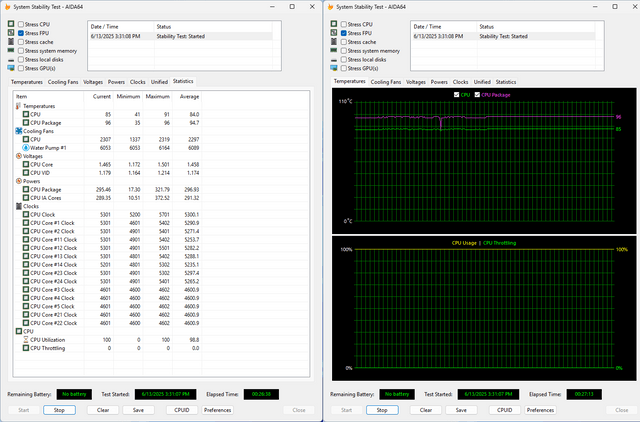
Task: Open Clocks tab in left window
Action: point(138,82)
